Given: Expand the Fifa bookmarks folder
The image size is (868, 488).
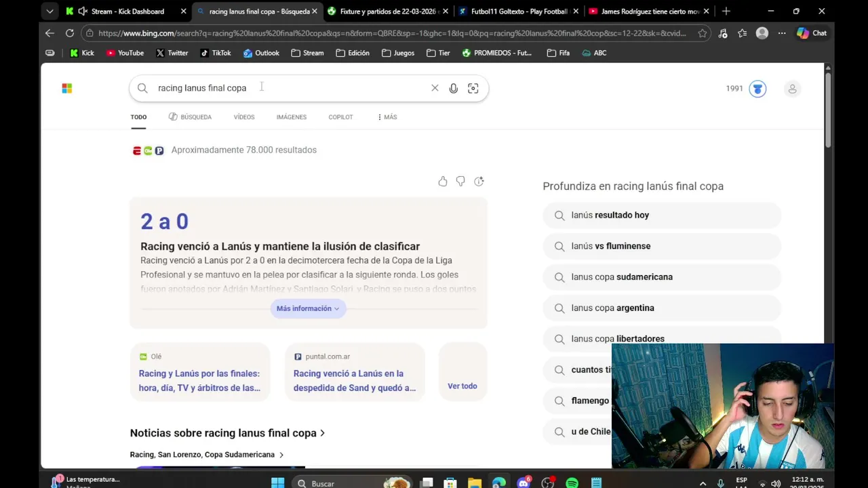Looking at the screenshot, I should pyautogui.click(x=558, y=53).
